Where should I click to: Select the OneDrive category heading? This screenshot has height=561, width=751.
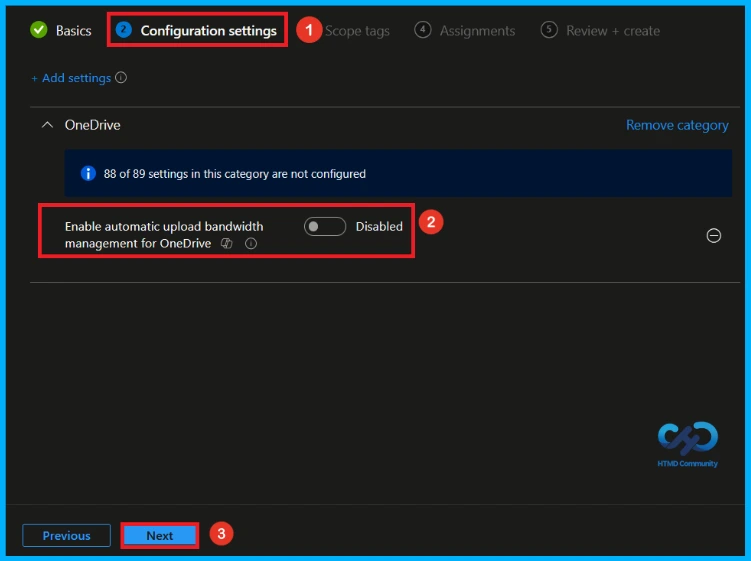click(x=92, y=125)
